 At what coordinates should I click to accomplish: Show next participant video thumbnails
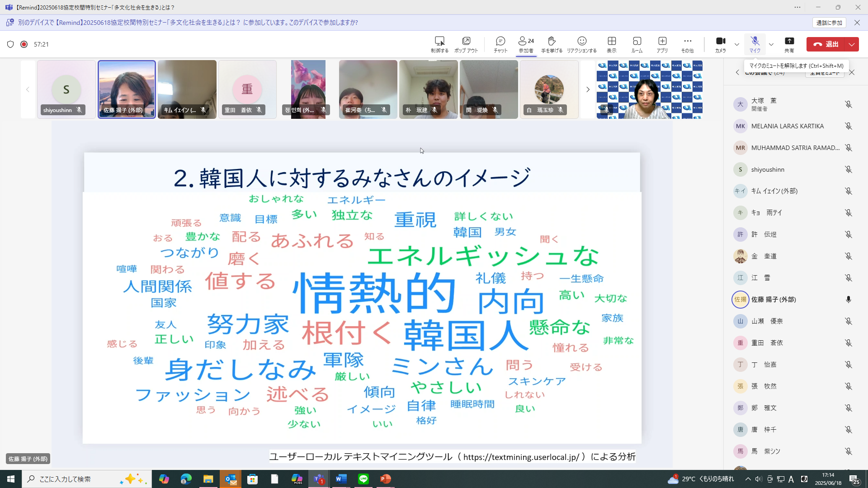588,89
